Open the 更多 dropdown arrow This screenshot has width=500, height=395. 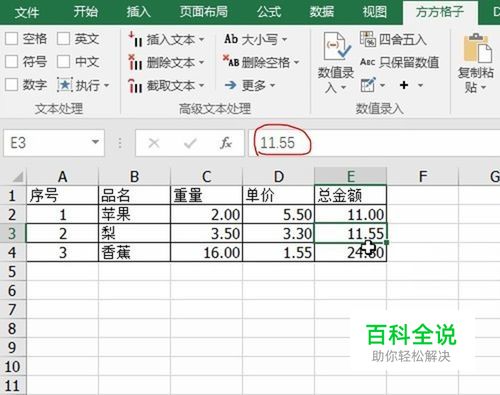click(272, 86)
